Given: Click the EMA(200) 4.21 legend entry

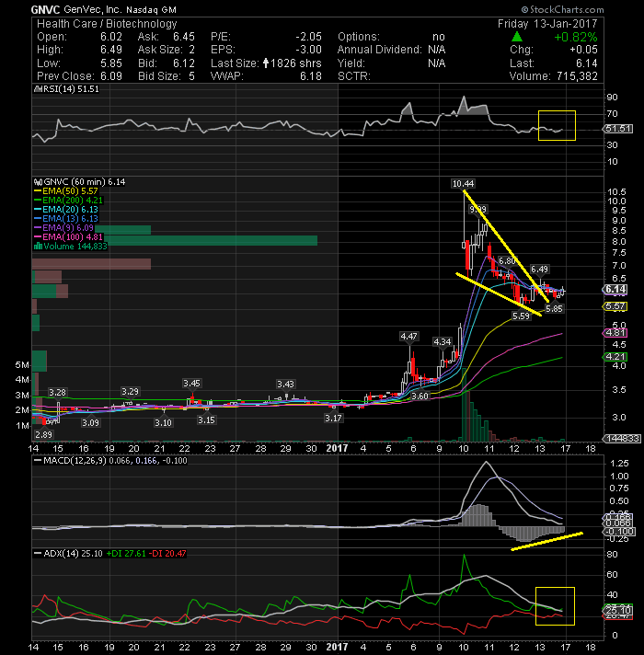Looking at the screenshot, I should point(68,201).
